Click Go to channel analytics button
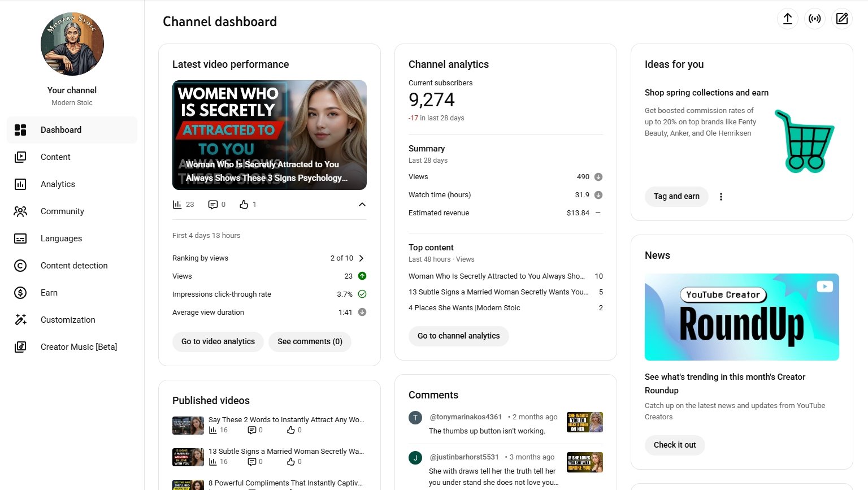 click(x=458, y=336)
